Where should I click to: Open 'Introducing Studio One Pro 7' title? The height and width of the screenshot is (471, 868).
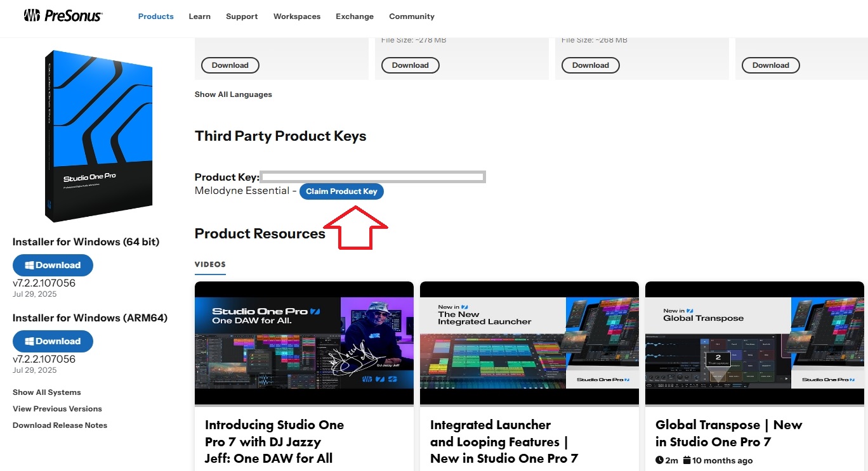(274, 442)
